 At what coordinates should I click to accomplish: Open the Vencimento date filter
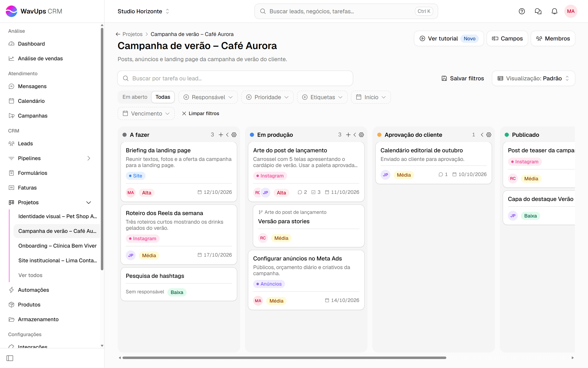coord(146,113)
